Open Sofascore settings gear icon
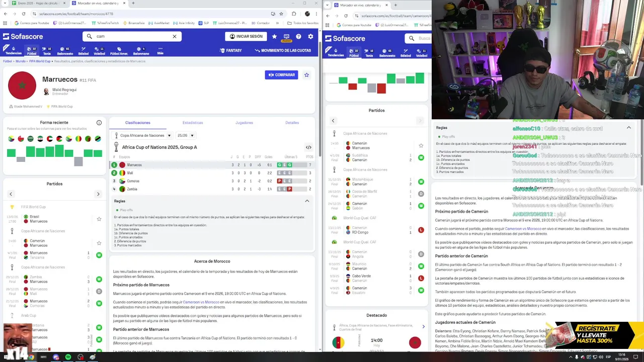This screenshot has height=362, width=644. [310, 36]
